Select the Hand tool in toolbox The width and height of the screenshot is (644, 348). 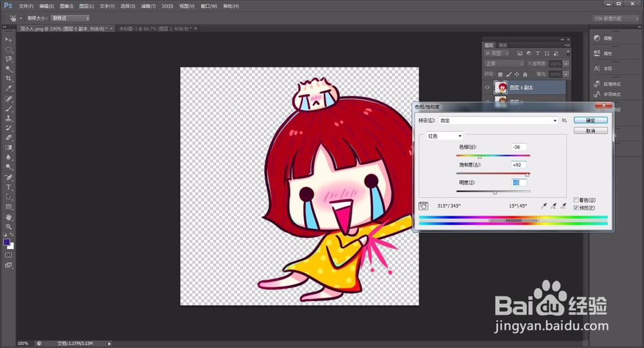pos(8,217)
